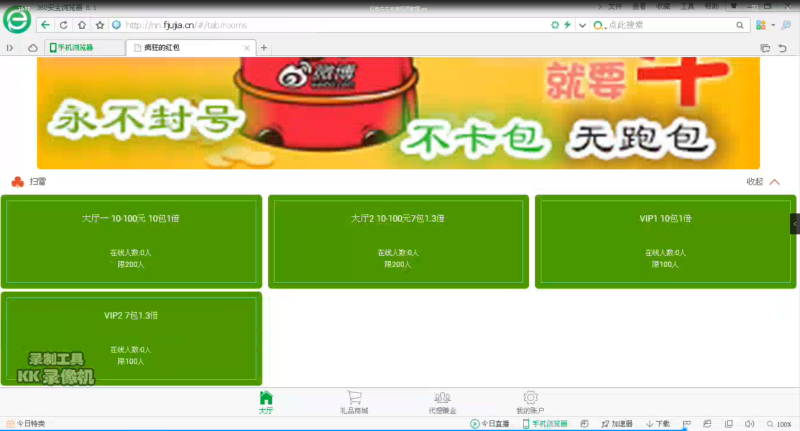Screen dimensions: 800x431
Task: Enter room VIP2 7包1.3倍
Action: point(131,338)
